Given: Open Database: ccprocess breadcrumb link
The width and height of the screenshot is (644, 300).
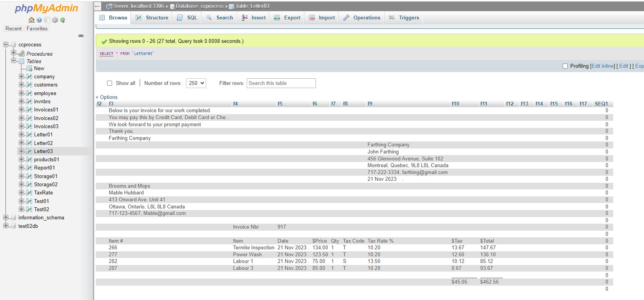Looking at the screenshot, I should [x=200, y=6].
